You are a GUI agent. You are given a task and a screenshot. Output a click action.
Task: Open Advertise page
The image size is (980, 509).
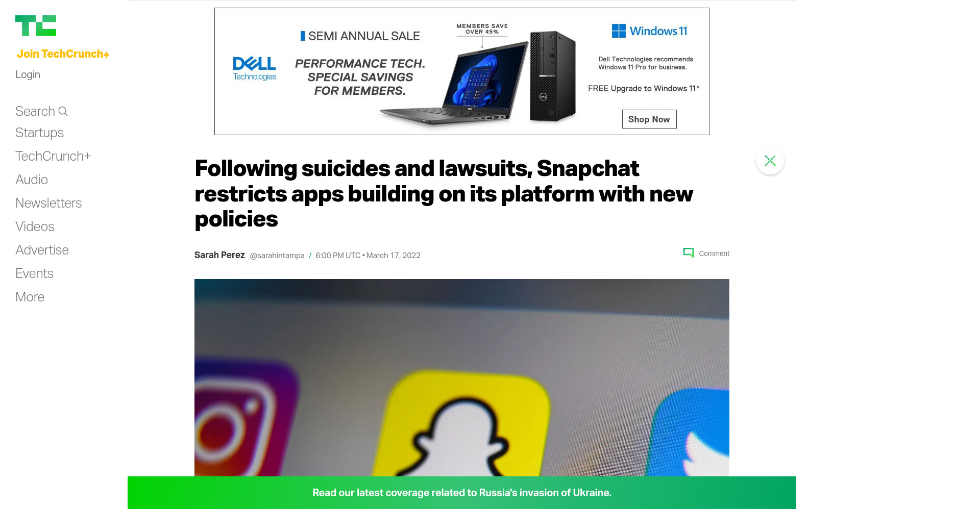click(42, 250)
